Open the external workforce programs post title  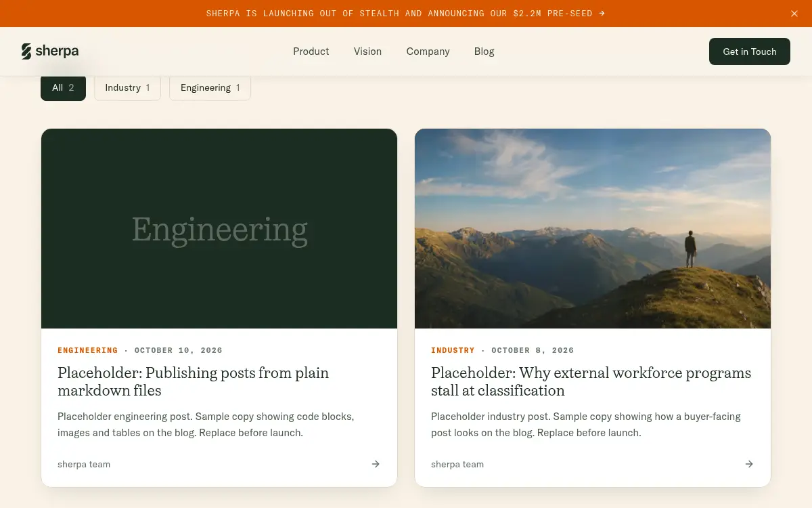(x=591, y=381)
